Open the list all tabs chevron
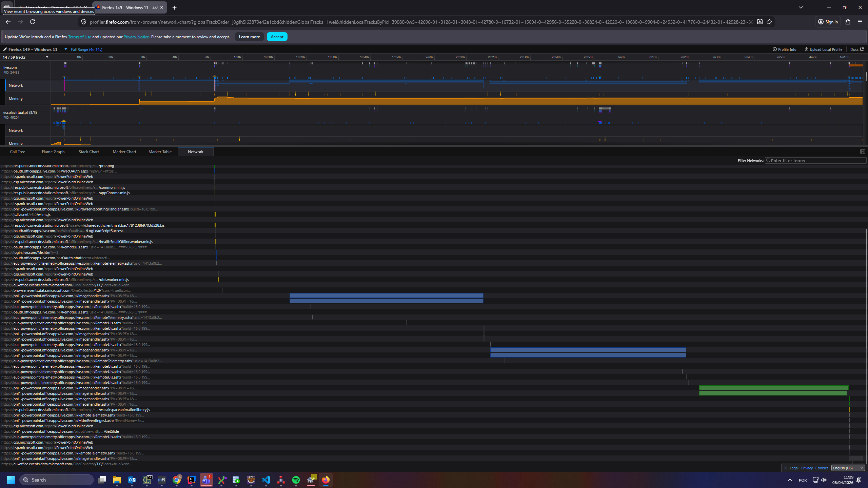The image size is (868, 488). click(801, 7)
